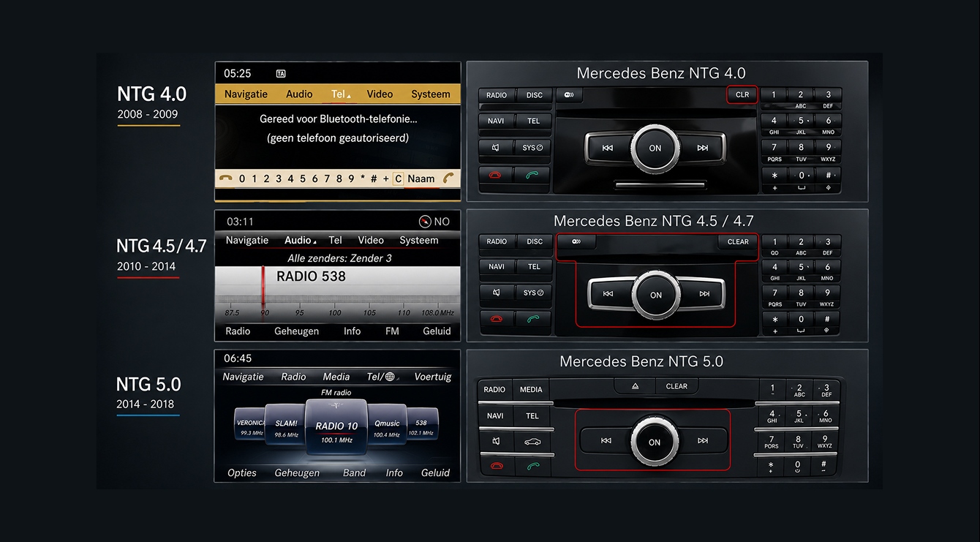Click FM on the NTG 4.5 screen bottom bar

pos(392,331)
